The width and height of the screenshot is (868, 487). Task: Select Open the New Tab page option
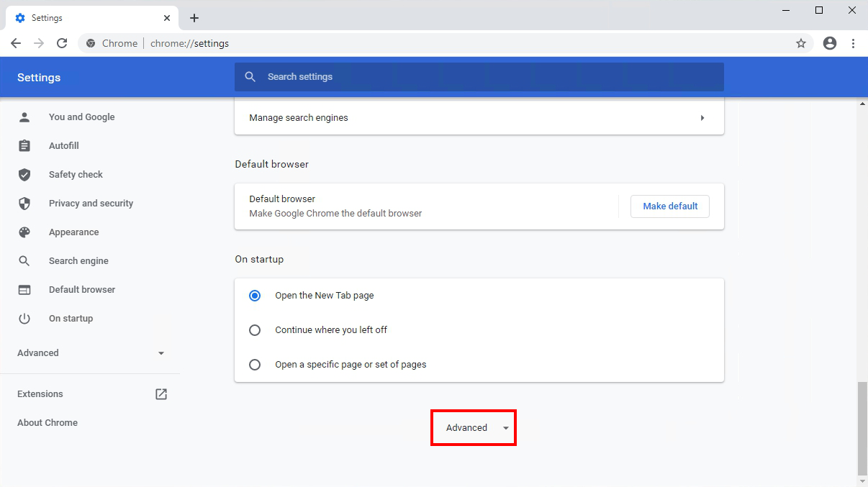point(255,296)
